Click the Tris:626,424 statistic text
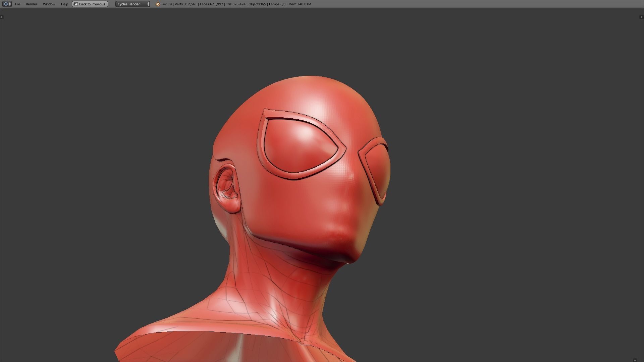This screenshot has height=362, width=644. (x=236, y=4)
